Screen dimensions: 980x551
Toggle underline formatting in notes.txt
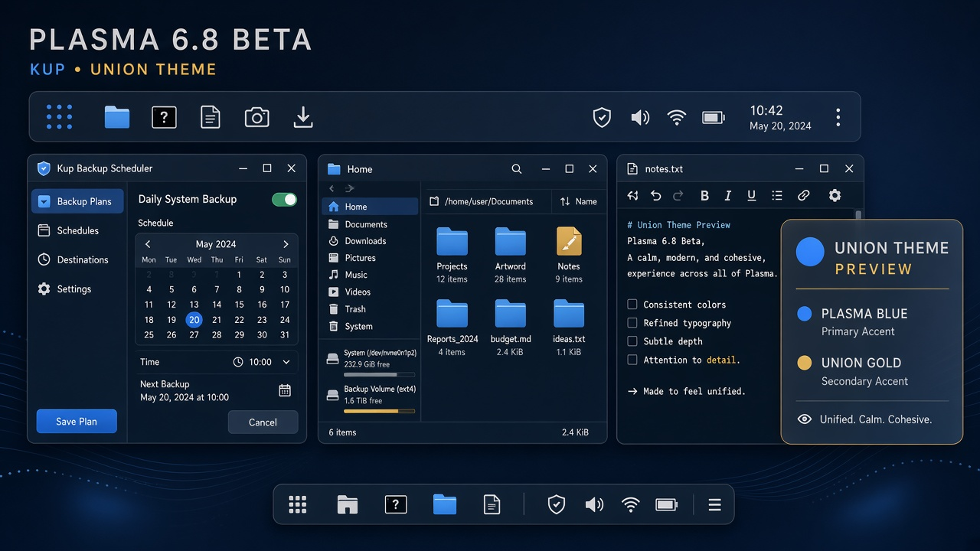pos(751,196)
